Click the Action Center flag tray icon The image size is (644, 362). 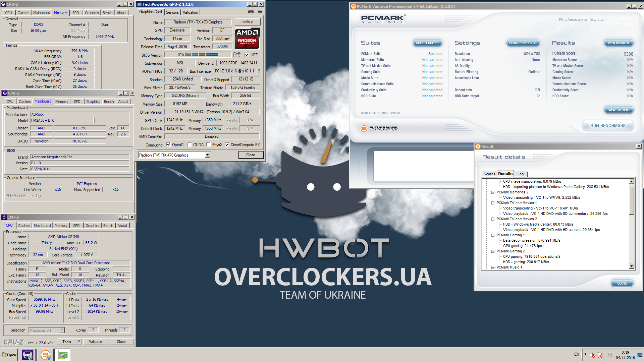(601, 355)
